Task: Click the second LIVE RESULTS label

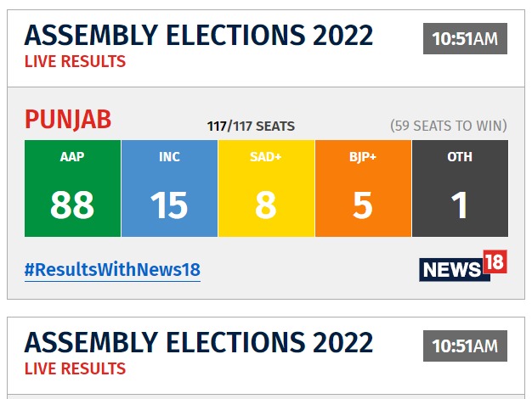Action: 75,368
